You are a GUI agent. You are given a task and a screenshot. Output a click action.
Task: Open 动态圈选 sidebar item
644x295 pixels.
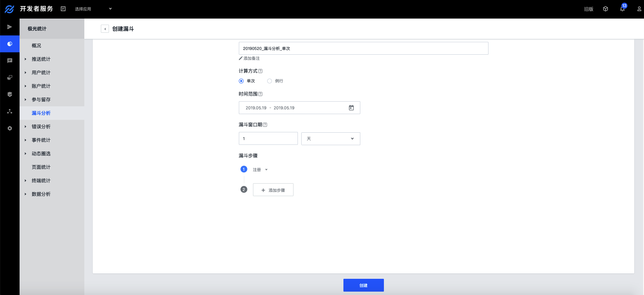[41, 154]
